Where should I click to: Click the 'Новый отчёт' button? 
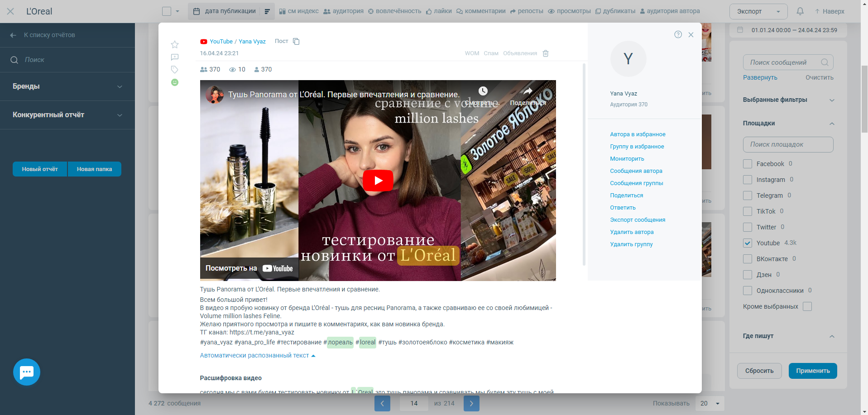coord(40,169)
